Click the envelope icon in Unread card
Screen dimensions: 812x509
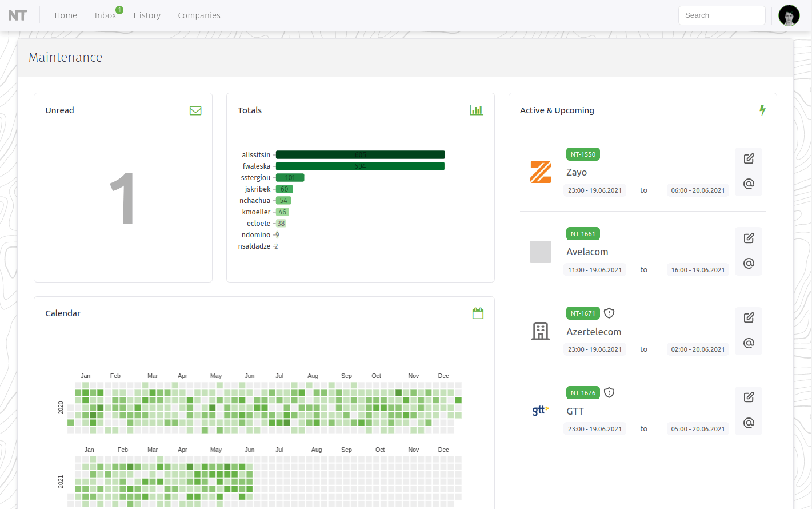click(x=195, y=110)
